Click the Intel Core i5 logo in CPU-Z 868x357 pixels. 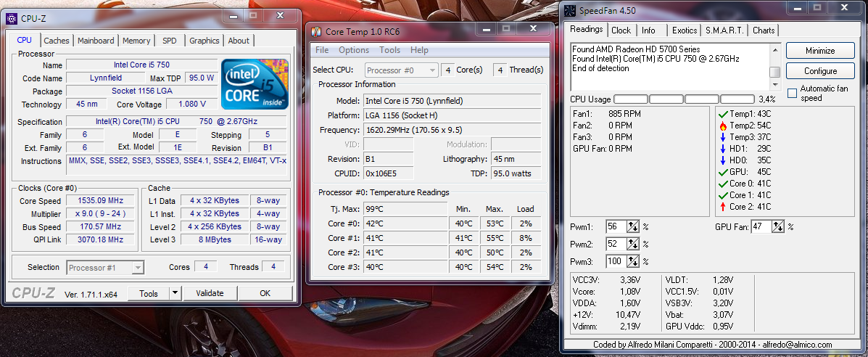pos(255,83)
